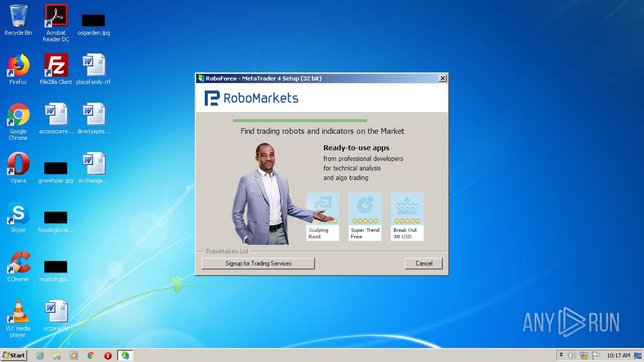
Task: Launch Skype from the desktop
Action: [x=18, y=217]
